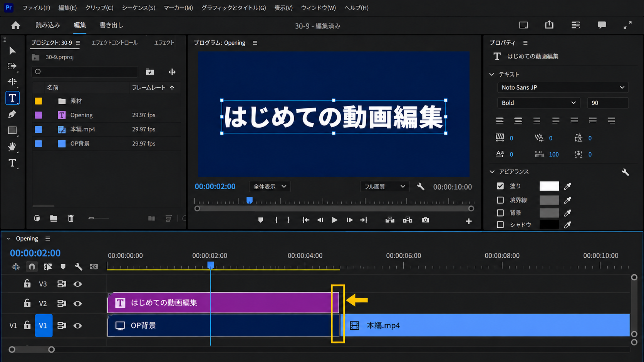Uncheck the 塗り checkbox
644x362 pixels.
[x=500, y=186]
